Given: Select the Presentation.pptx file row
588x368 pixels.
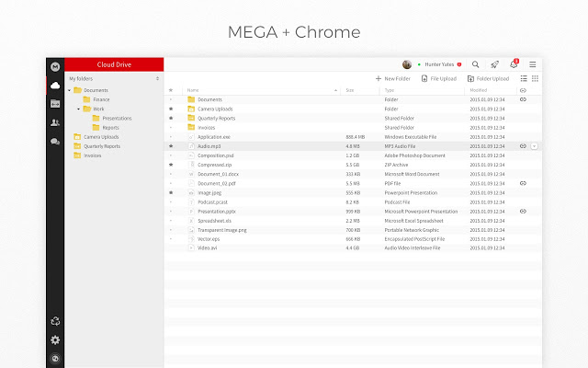Looking at the screenshot, I should (223, 212).
